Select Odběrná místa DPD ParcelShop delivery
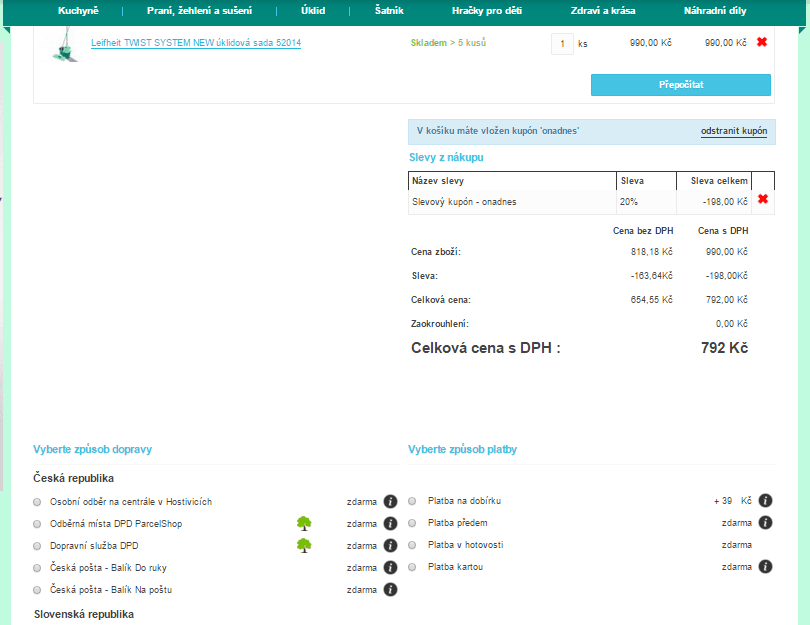 [37, 524]
